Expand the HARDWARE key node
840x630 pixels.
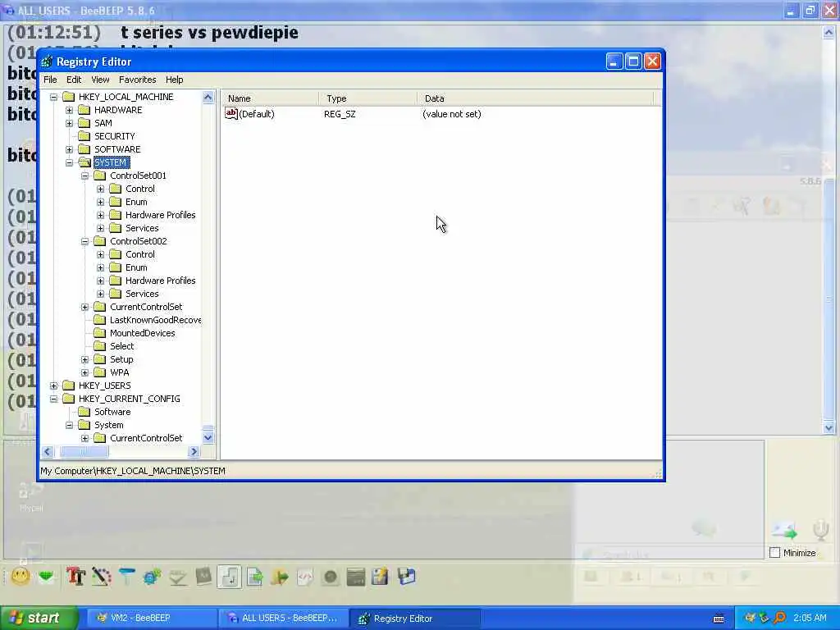(69, 111)
